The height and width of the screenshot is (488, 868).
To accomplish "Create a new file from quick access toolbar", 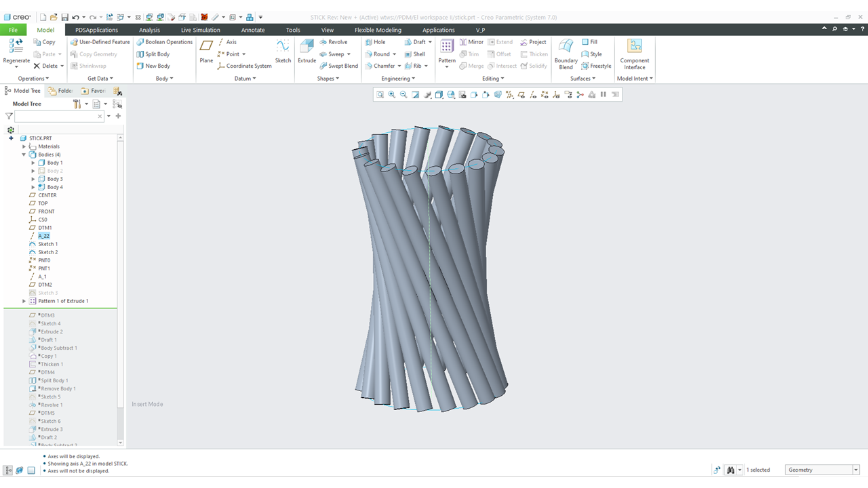I will click(43, 17).
